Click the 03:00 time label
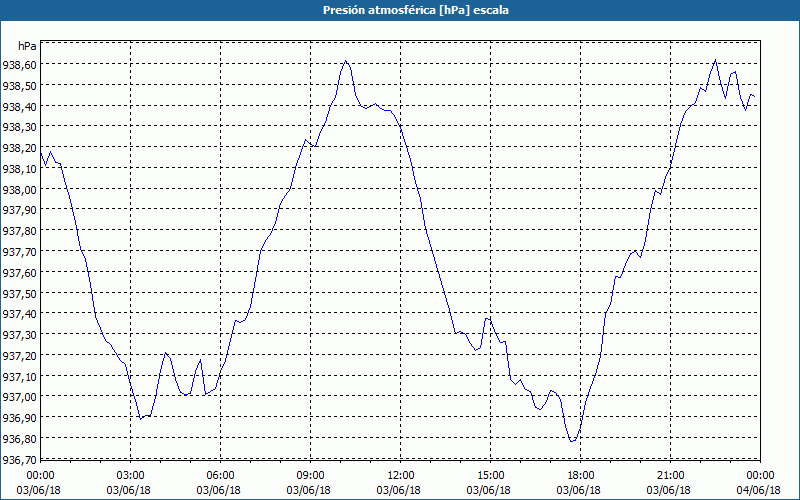This screenshot has width=800, height=500. click(x=131, y=476)
